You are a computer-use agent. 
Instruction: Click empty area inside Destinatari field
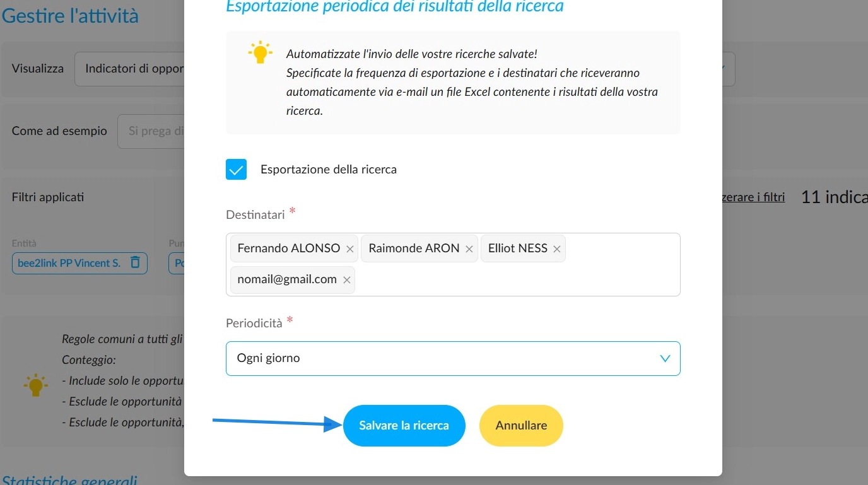[x=517, y=280]
